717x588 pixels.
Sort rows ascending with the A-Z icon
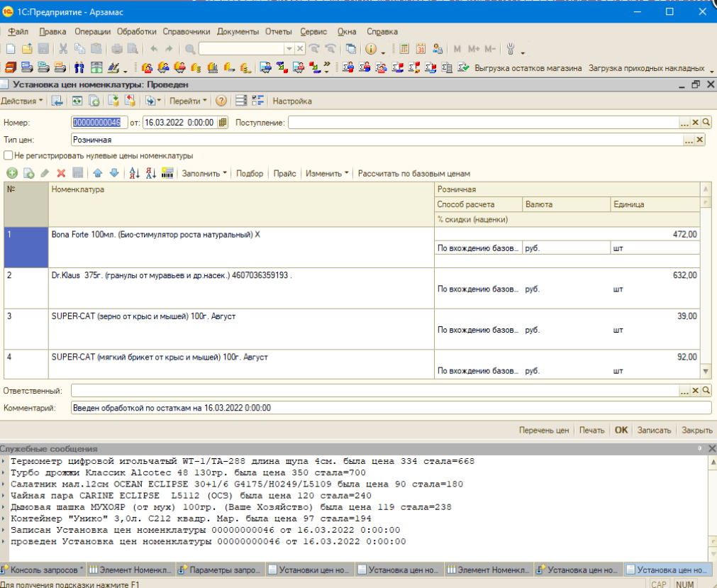(134, 173)
